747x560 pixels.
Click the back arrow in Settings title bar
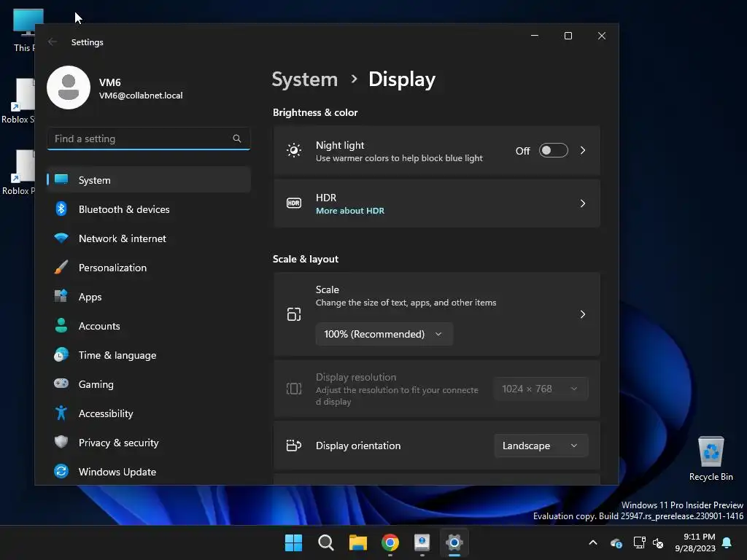click(x=53, y=42)
